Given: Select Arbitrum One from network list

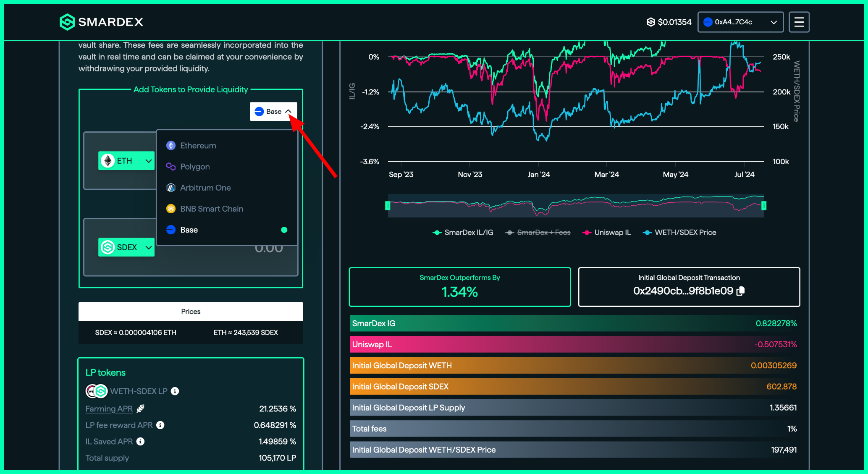Looking at the screenshot, I should 205,188.
